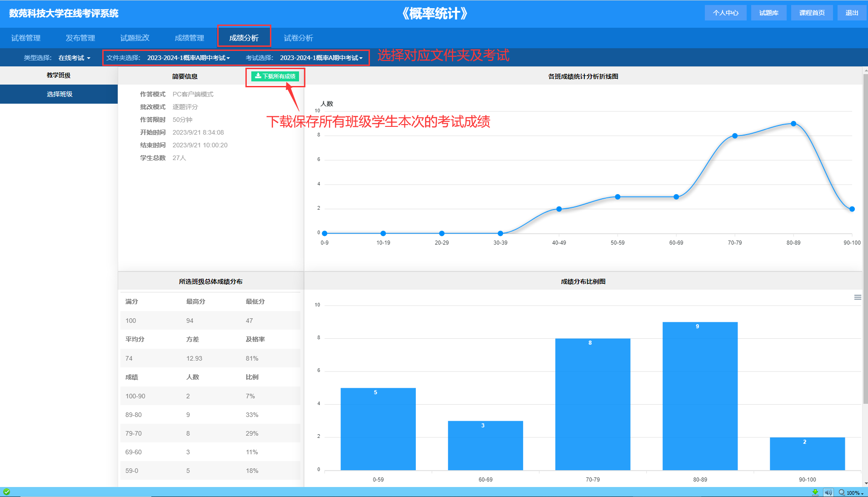
Task: Click the 69-60 score range row
Action: tap(210, 452)
